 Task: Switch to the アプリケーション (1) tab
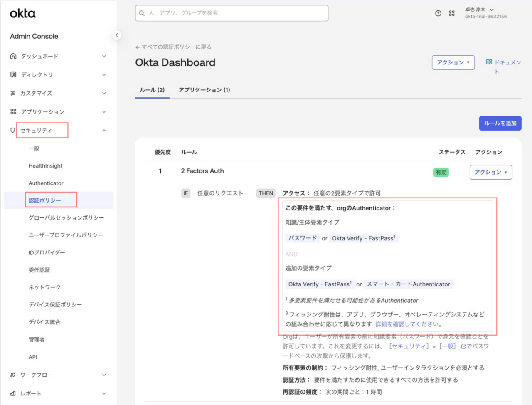(x=204, y=90)
